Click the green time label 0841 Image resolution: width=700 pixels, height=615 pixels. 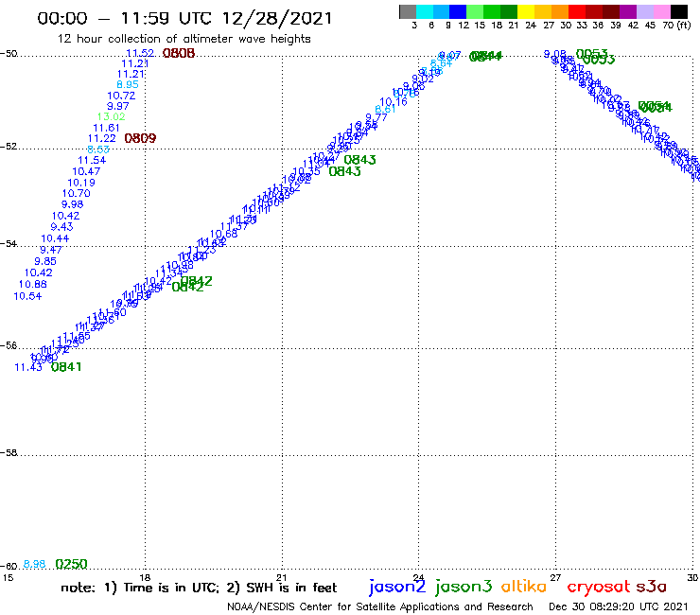66,367
